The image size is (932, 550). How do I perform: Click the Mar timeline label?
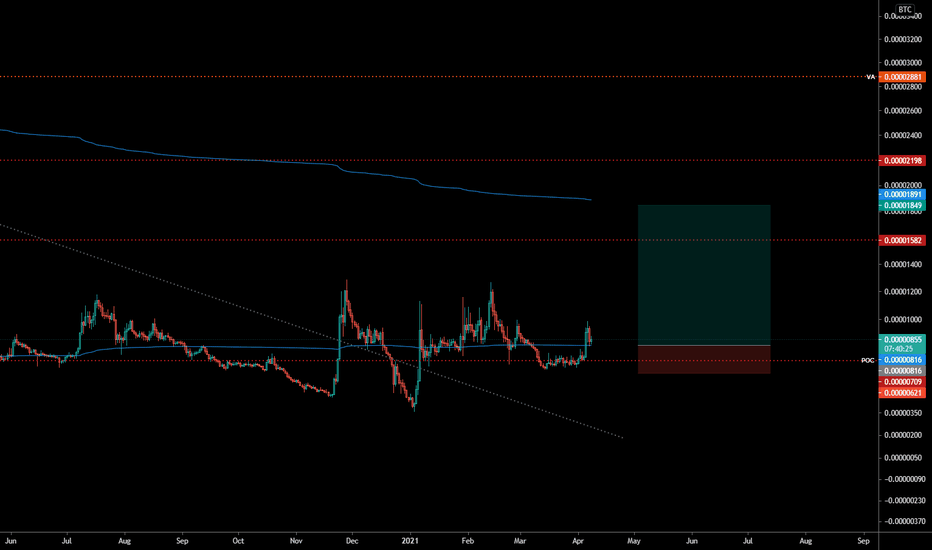tap(520, 541)
